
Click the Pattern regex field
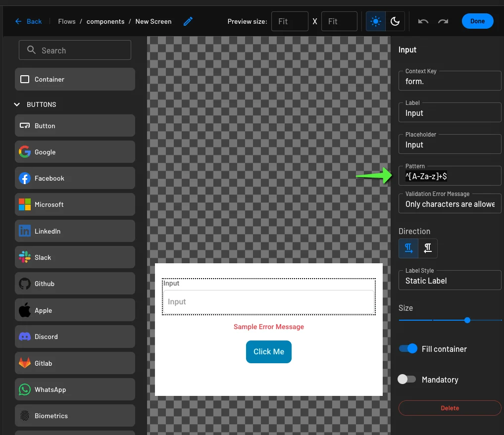click(x=450, y=176)
